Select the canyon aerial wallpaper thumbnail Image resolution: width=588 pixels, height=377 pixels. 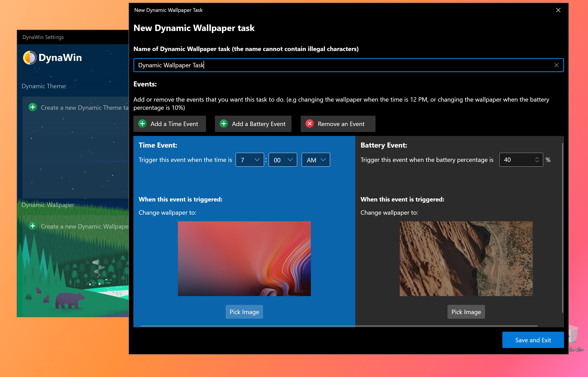pos(466,258)
